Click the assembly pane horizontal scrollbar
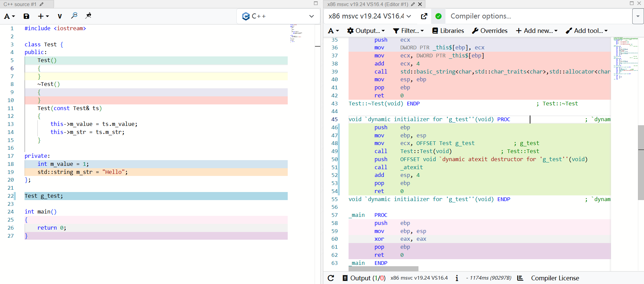The height and width of the screenshot is (284, 644). (383, 269)
